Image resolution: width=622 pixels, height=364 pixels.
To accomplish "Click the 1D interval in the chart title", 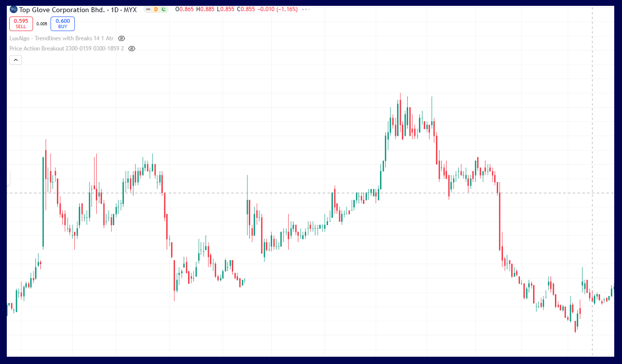I will coord(116,9).
